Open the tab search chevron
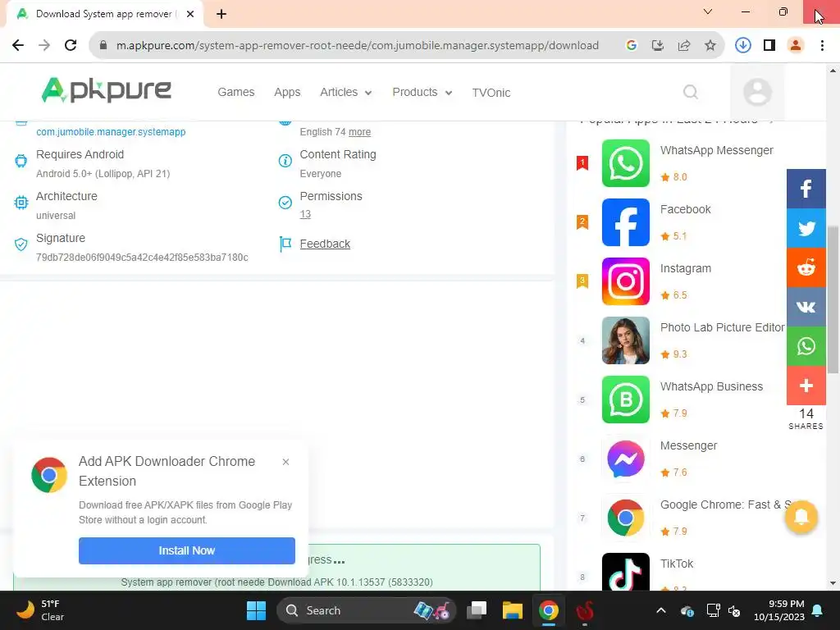 pos(708,11)
